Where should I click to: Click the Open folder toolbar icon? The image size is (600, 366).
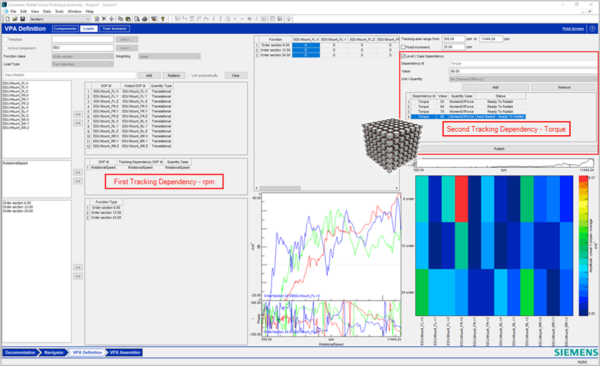(15, 19)
